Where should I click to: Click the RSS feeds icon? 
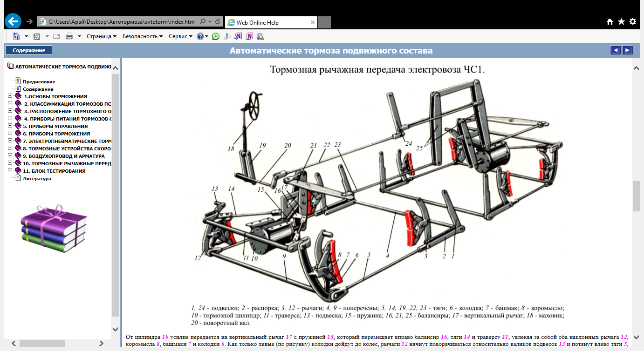pos(37,36)
